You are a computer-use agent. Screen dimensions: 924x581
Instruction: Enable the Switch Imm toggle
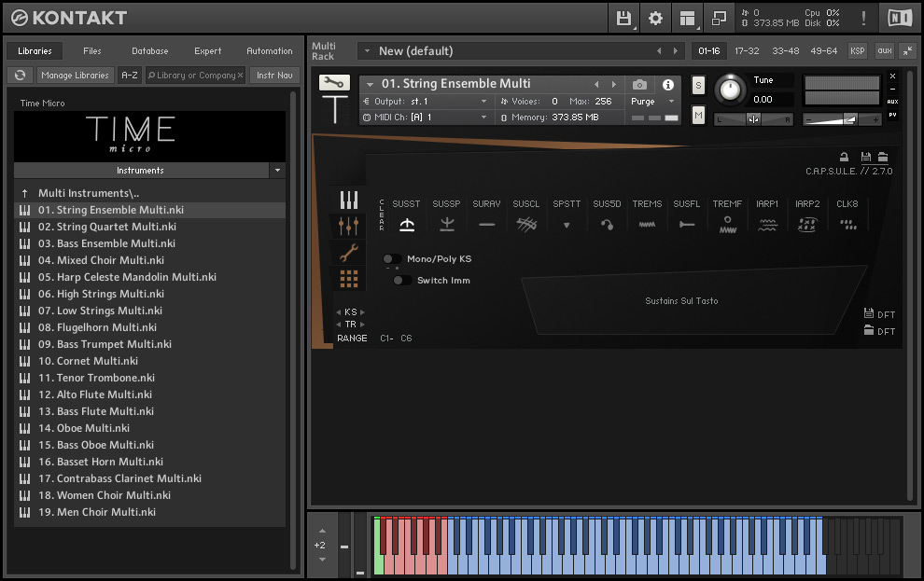point(402,281)
